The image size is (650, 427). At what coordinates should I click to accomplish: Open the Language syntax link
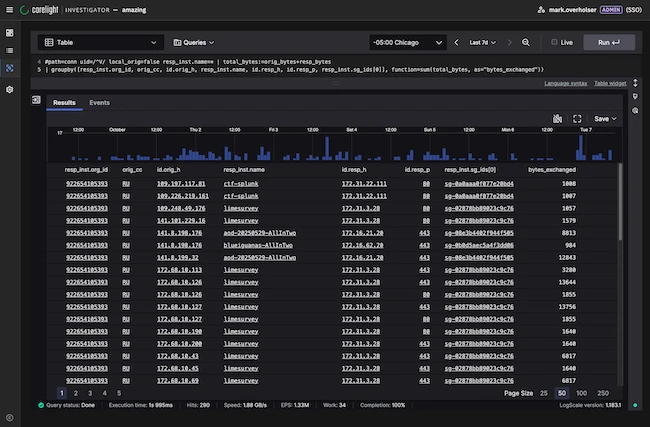point(566,83)
